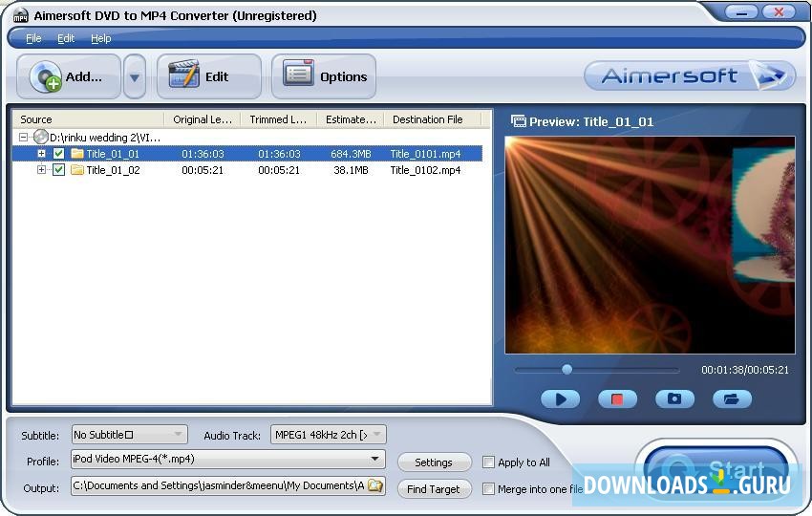The width and height of the screenshot is (812, 516).
Task: Select Title_0101.mp4 destination cell
Action: pos(425,154)
